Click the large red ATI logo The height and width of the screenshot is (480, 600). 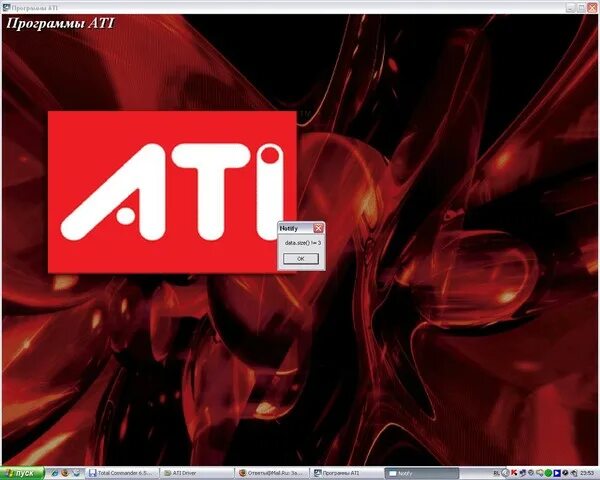(x=172, y=192)
